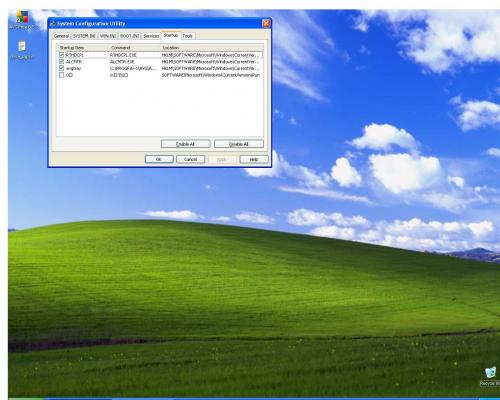Click the Enable All button

(x=185, y=144)
